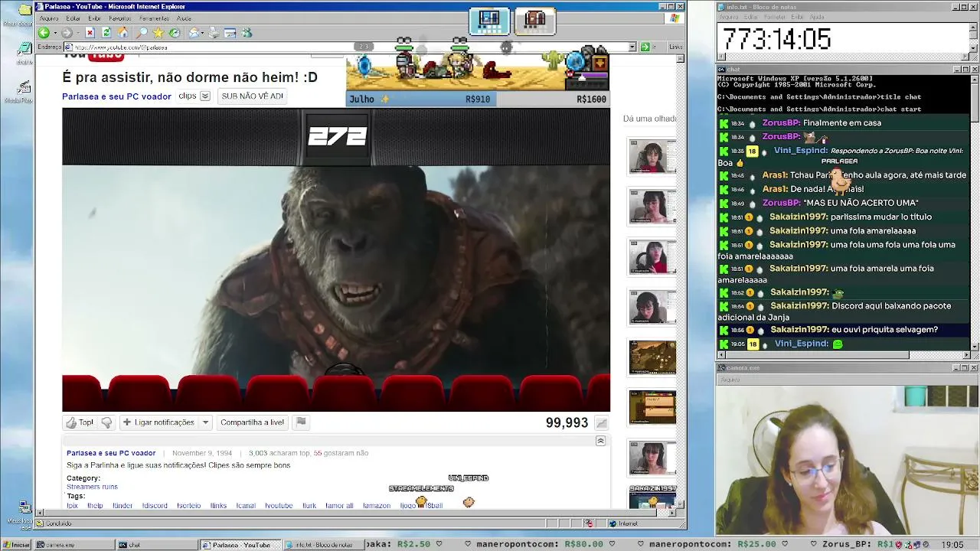This screenshot has height=551, width=980.
Task: Open the Home page icon
Action: [x=122, y=33]
